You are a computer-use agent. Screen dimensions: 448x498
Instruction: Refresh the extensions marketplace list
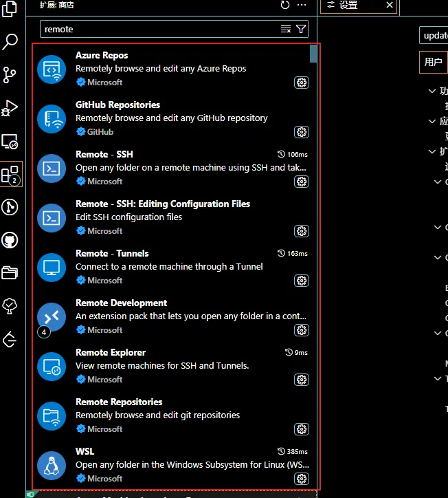285,5
